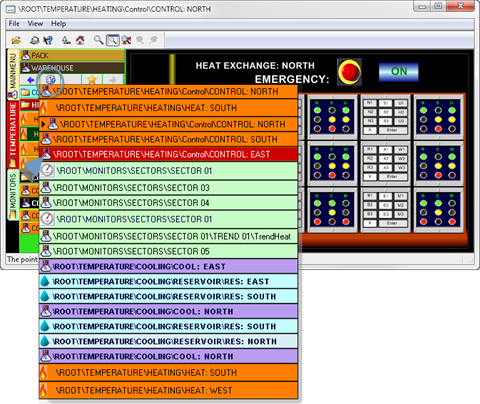Switch to the TEMPERATURE vertical tab
Image resolution: width=480 pixels, height=404 pixels.
(x=13, y=134)
